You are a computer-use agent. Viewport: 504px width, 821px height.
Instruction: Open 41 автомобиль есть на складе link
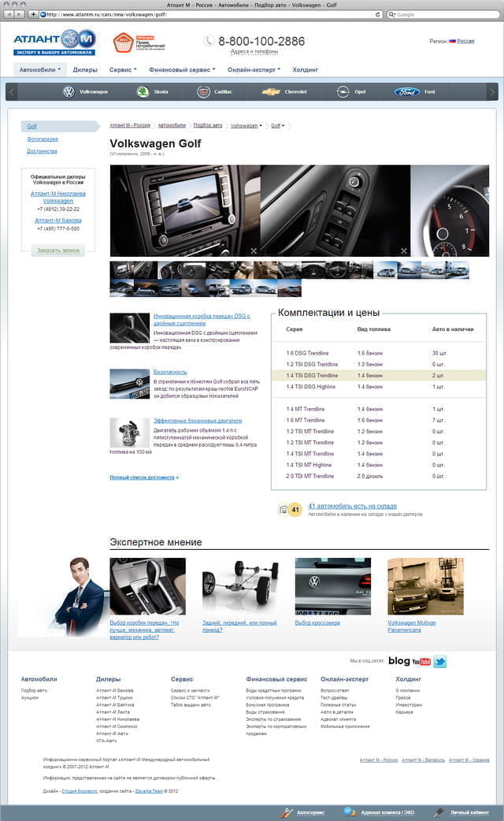[352, 506]
